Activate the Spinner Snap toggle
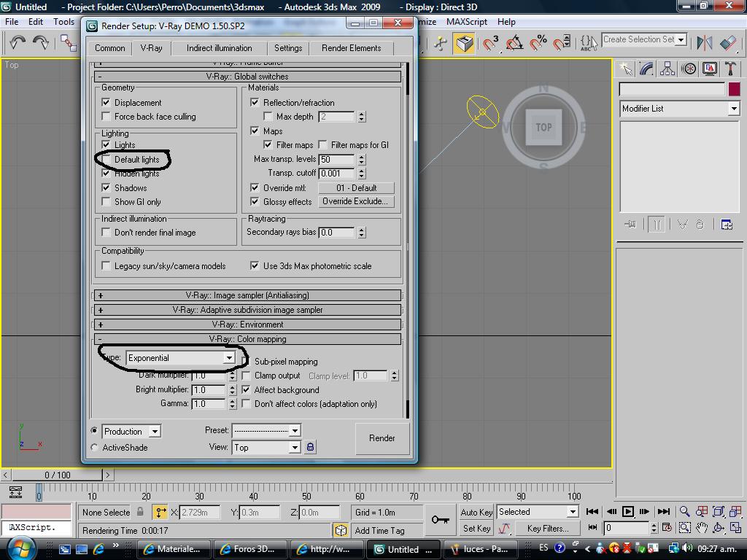The width and height of the screenshot is (747, 560). point(562,43)
